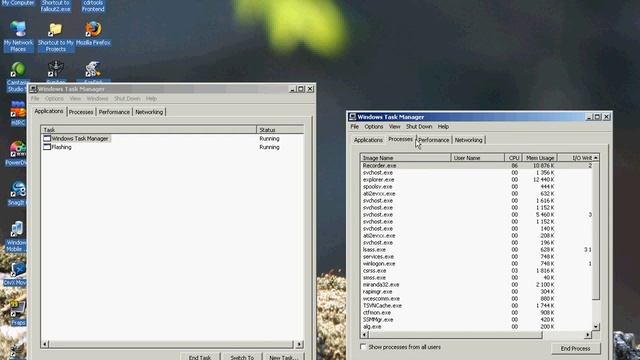
Task: Sort processes by the Image Name column
Action: click(406, 158)
